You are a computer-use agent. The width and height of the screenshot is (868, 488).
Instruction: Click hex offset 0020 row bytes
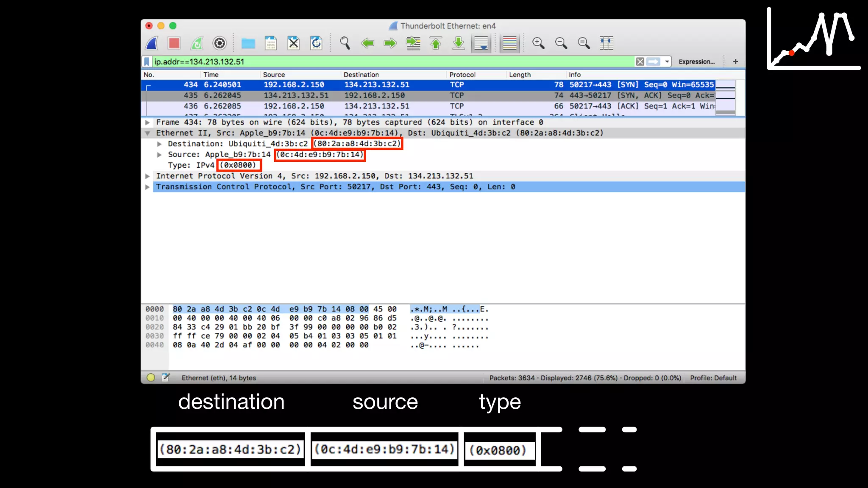coord(284,327)
